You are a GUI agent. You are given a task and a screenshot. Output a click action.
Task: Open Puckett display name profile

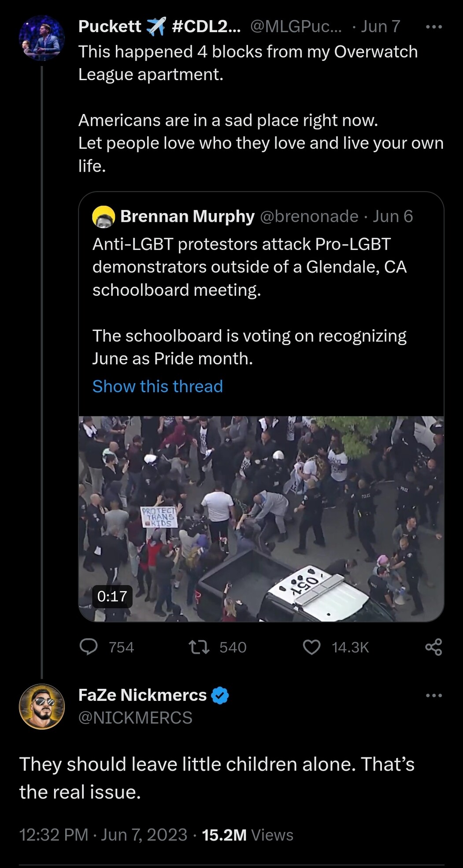pyautogui.click(x=110, y=27)
